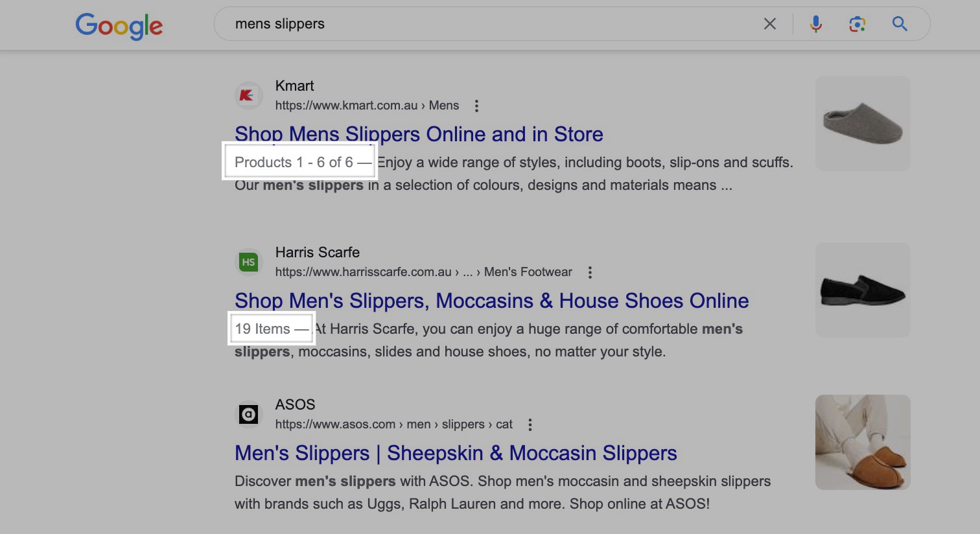Viewport: 980px width, 534px height.
Task: Click the asos.com URL breadcrumb
Action: click(394, 424)
